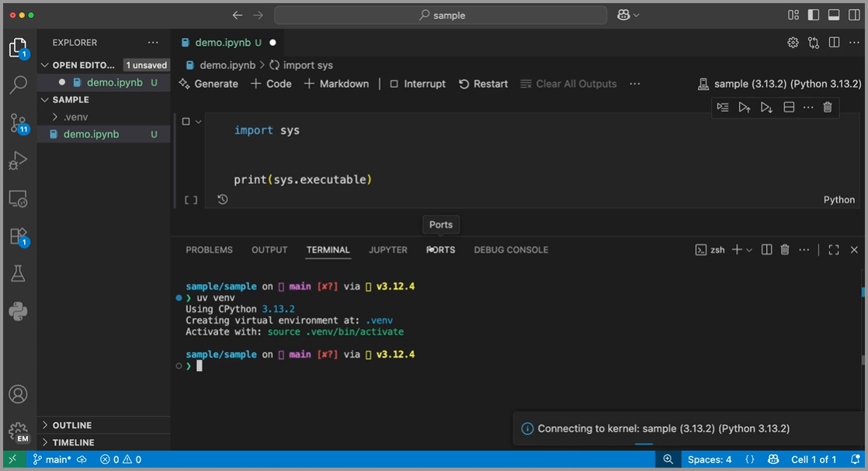The image size is (868, 471).
Task: Select the sample (3.13.2) kernel picker
Action: (x=780, y=84)
